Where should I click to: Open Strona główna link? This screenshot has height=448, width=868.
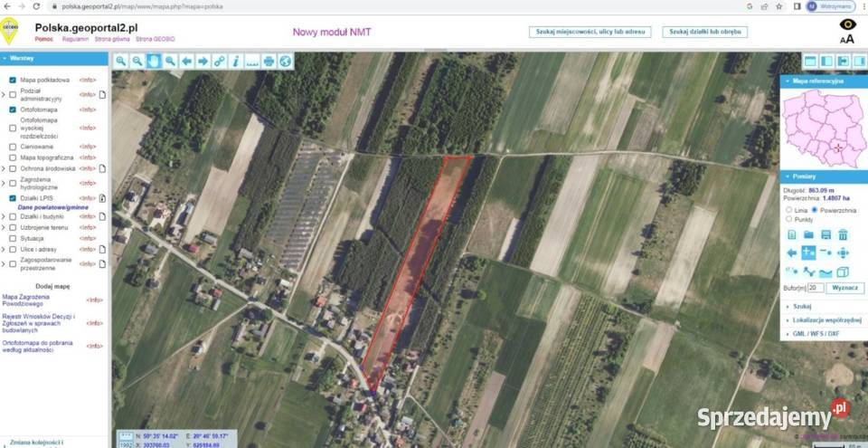coord(113,39)
